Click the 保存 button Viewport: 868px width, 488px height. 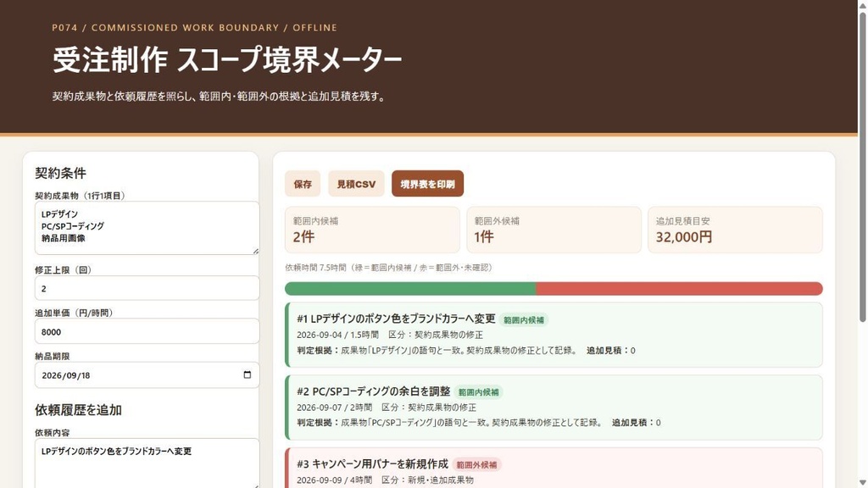(303, 184)
